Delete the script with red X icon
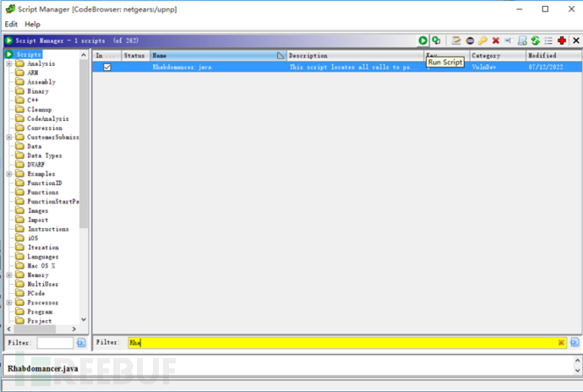Viewport: 583px width, 392px height. (x=496, y=41)
